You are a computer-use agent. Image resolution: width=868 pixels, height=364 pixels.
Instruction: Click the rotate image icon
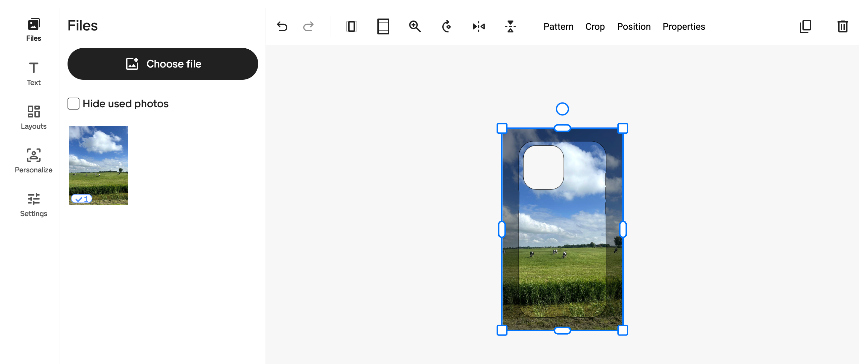click(x=447, y=26)
